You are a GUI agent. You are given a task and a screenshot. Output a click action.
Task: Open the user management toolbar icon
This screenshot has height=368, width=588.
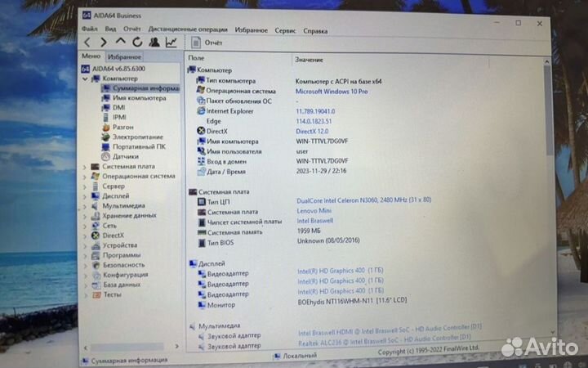[x=154, y=42]
